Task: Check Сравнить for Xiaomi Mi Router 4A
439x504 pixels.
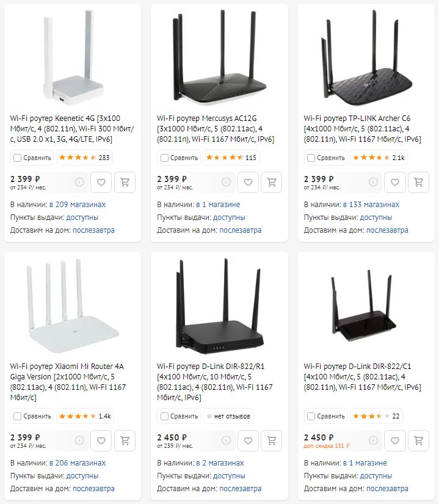Action: click(17, 416)
